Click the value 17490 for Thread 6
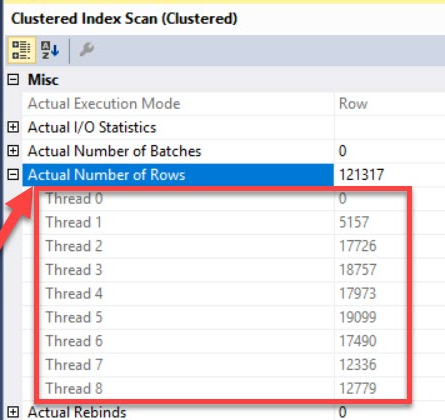Viewport: 445px width, 420px height. (x=358, y=341)
